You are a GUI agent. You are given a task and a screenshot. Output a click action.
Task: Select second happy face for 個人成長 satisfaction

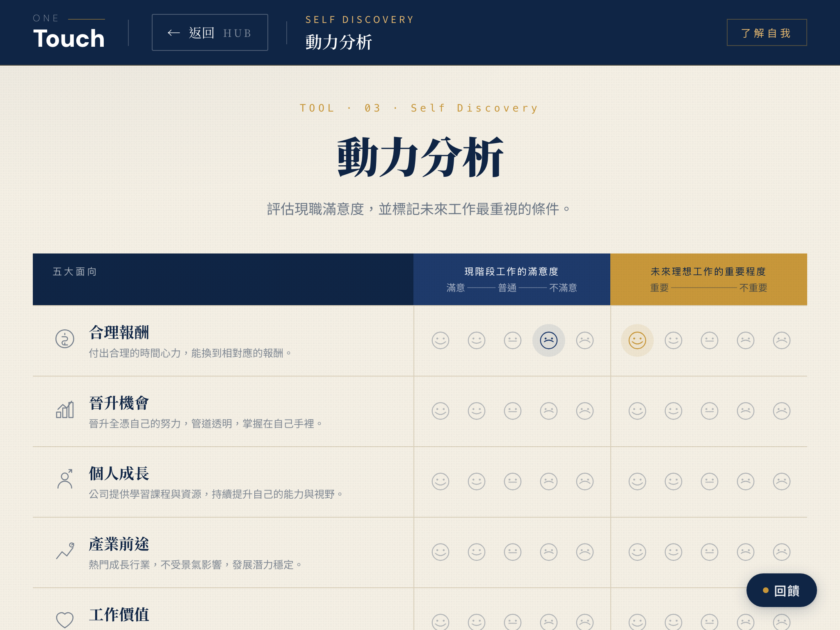(477, 482)
